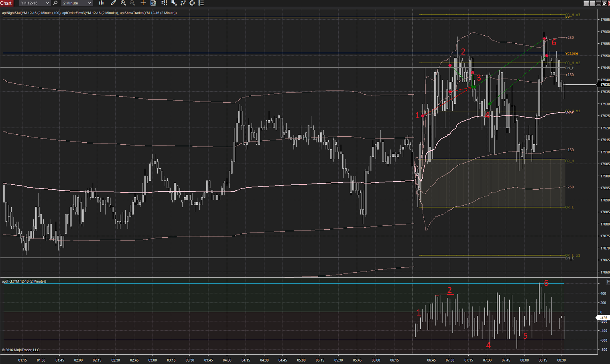Open the strategies circular icon
Viewport: 610px width, 364px height.
(x=192, y=3)
